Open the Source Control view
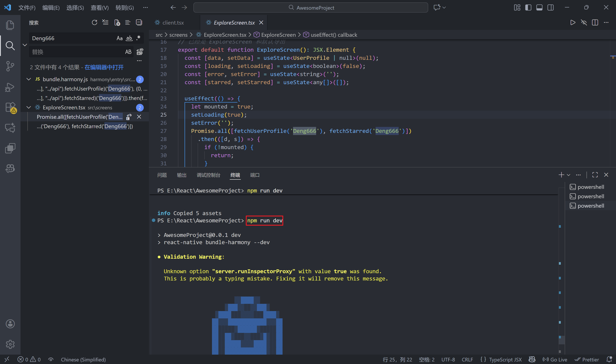 tap(10, 66)
